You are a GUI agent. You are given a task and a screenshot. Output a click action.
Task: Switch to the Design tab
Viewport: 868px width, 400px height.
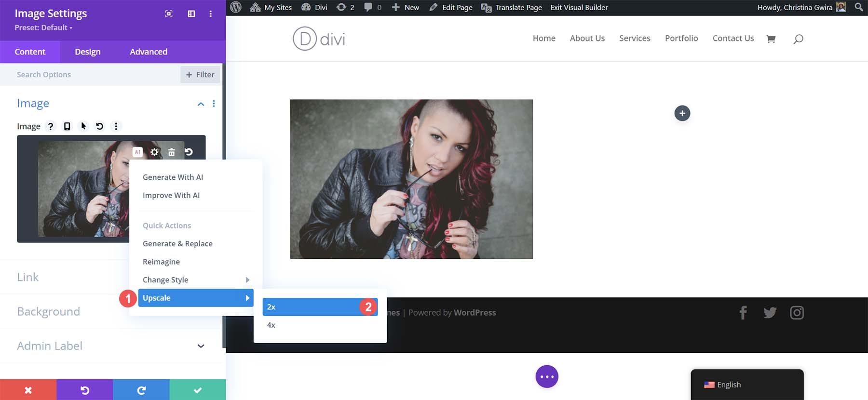[88, 52]
